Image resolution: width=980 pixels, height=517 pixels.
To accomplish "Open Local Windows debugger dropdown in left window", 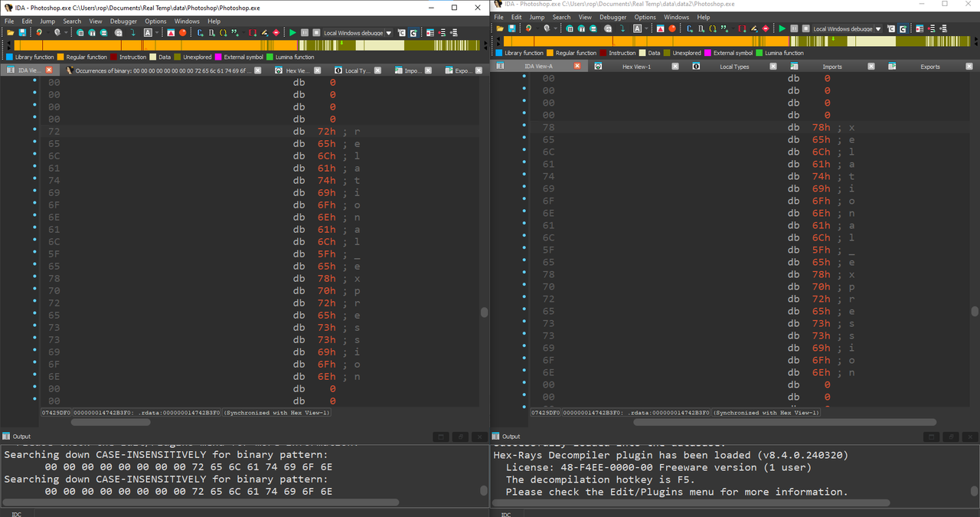I will pos(389,33).
